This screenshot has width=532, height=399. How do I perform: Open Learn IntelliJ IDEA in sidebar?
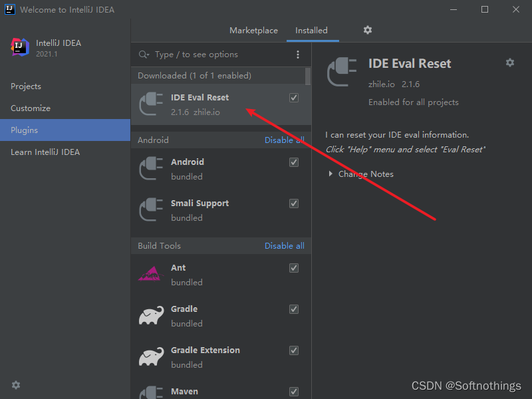point(65,152)
